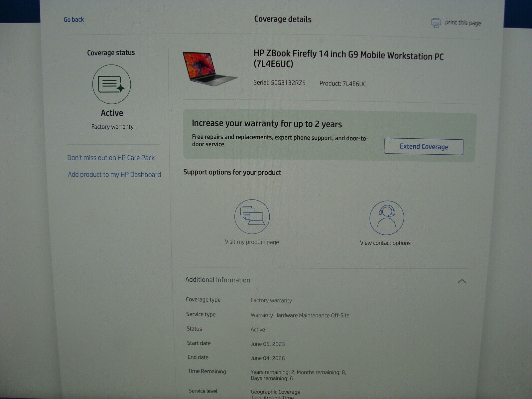This screenshot has width=532, height=399.
Task: Click the End date row label
Action: click(x=198, y=357)
